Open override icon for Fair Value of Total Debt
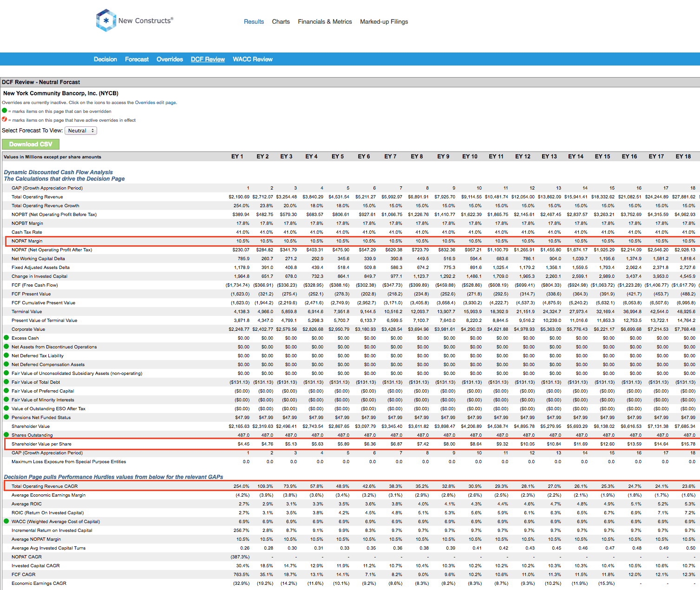The width and height of the screenshot is (700, 590). (7, 382)
